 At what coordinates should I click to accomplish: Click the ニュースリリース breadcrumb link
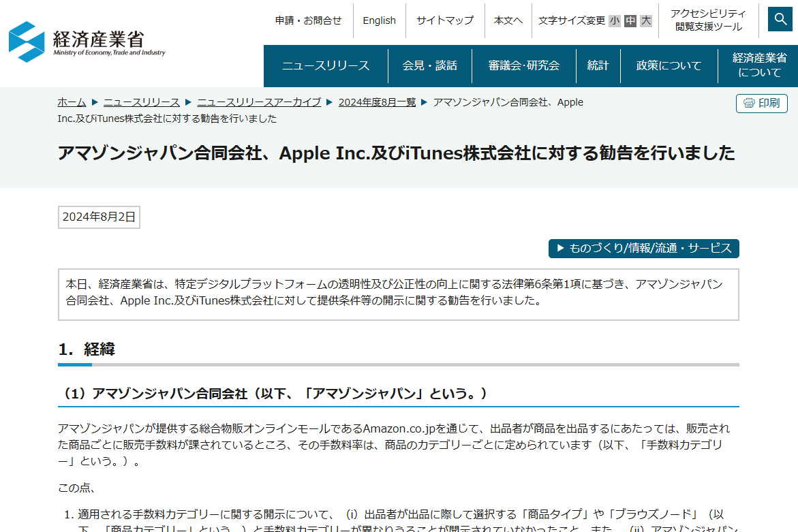point(142,102)
